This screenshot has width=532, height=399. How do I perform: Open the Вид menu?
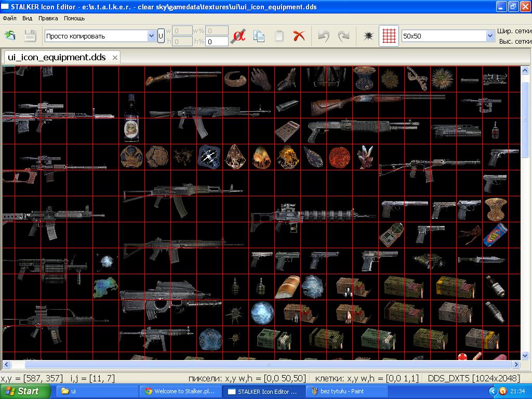[27, 18]
